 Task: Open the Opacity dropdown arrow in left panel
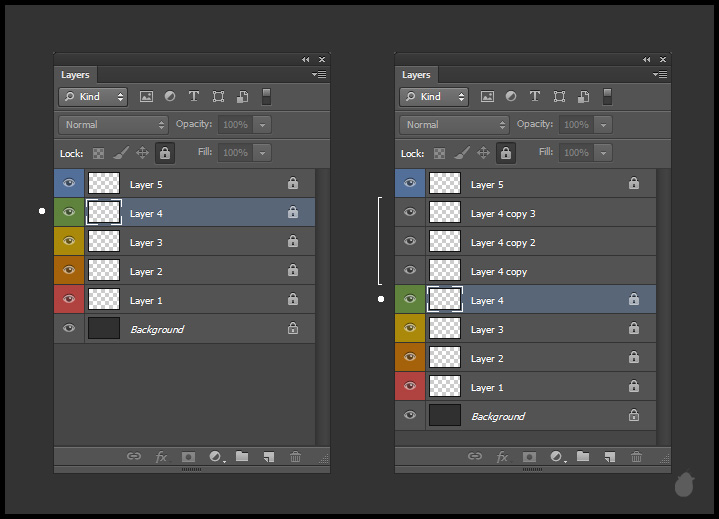point(262,125)
